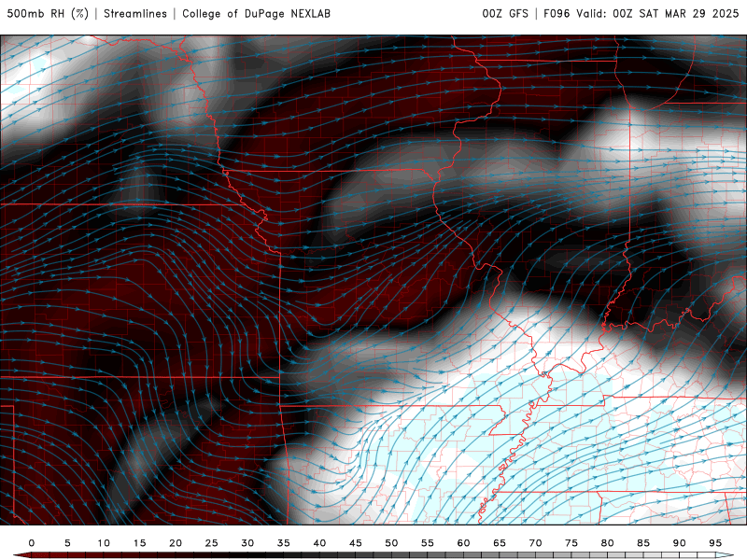
Task: Click the '70' legend number
Action: (535, 543)
